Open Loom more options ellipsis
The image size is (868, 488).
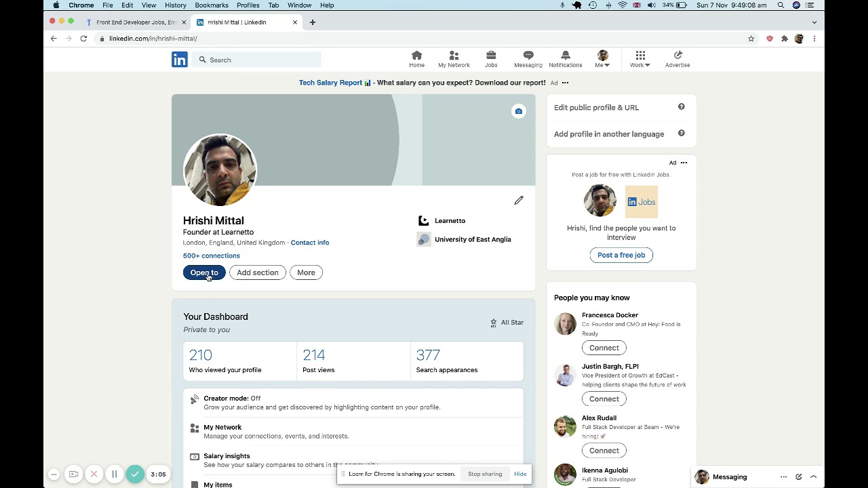coord(54,474)
